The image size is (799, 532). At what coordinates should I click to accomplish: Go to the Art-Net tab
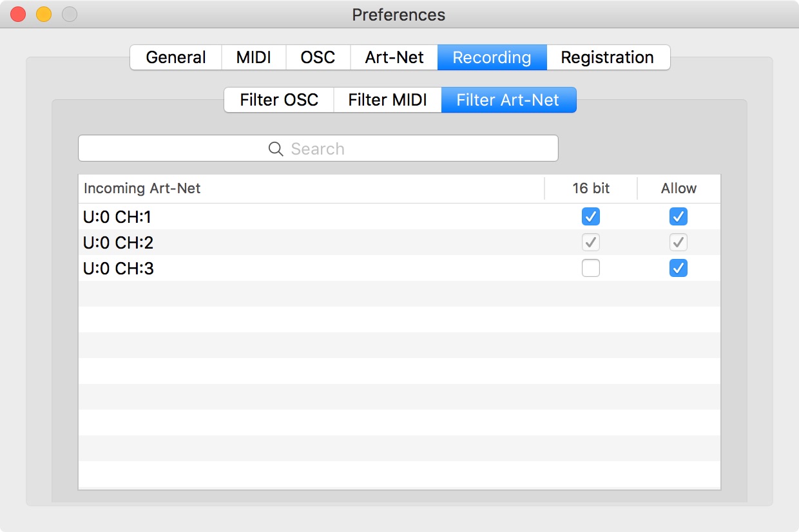[x=394, y=57]
